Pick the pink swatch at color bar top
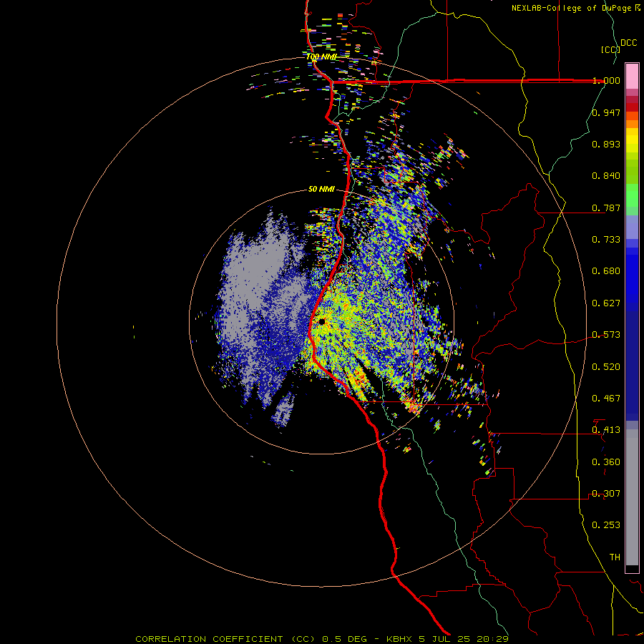The height and width of the screenshot is (644, 644). [632, 76]
